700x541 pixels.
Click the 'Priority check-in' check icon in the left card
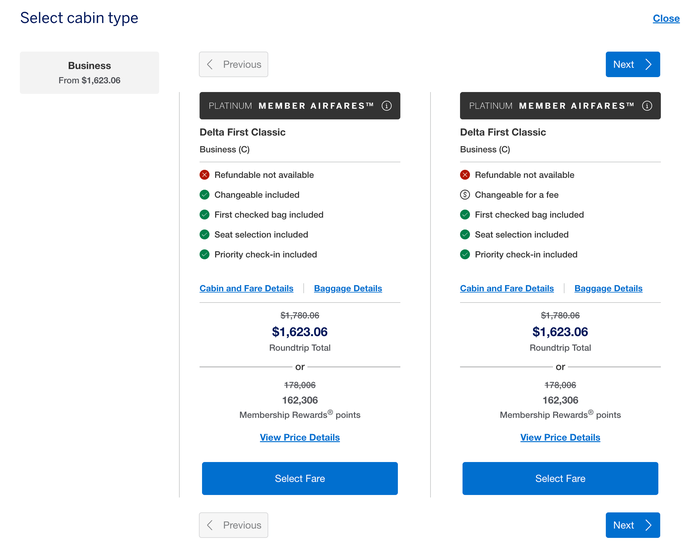(204, 254)
